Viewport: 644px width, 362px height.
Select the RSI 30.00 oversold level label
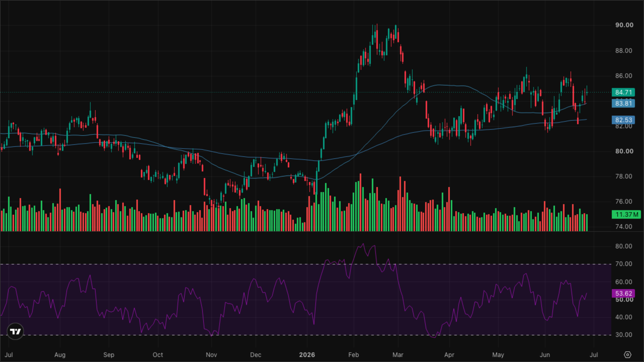click(624, 335)
